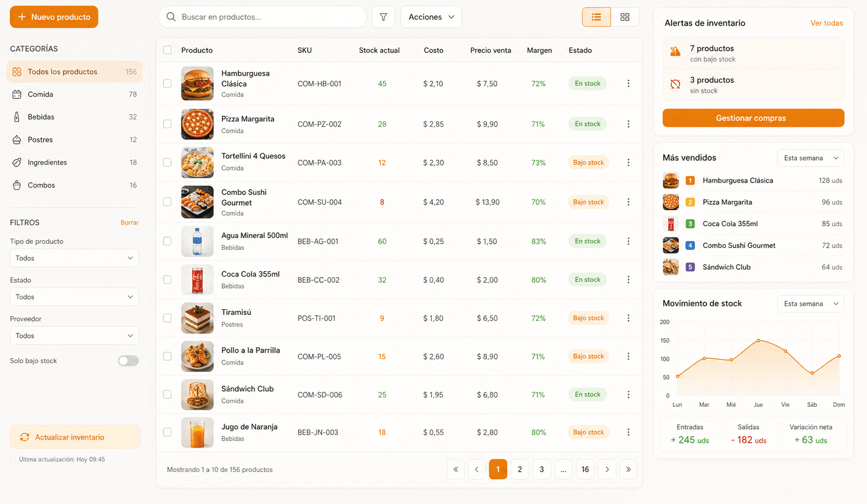Image resolution: width=867 pixels, height=504 pixels.
Task: Open the Estado filter dropdown
Action: click(x=74, y=297)
